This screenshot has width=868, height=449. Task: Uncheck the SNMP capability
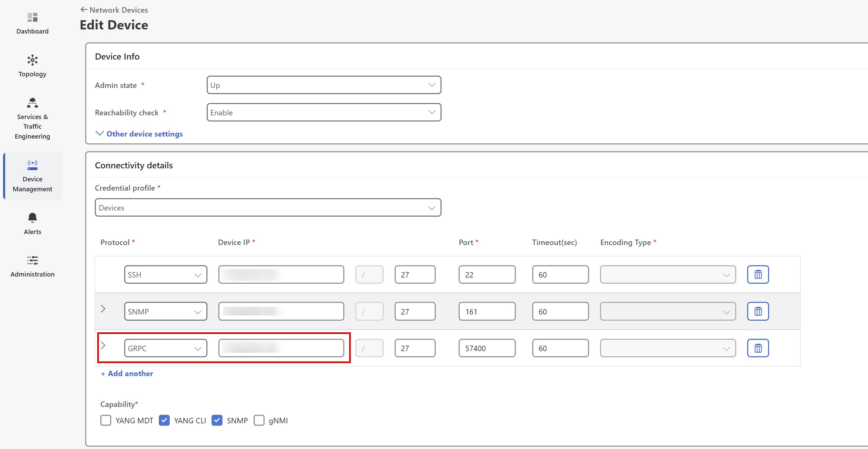pos(217,420)
